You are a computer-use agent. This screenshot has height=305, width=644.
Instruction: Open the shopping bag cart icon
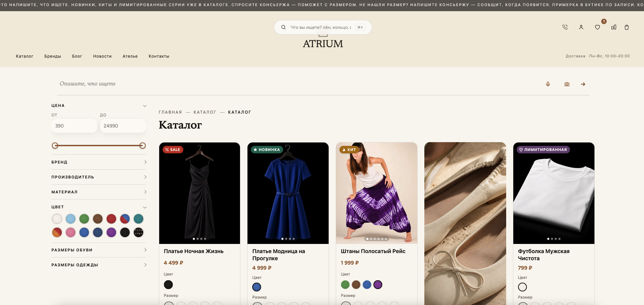(x=627, y=27)
